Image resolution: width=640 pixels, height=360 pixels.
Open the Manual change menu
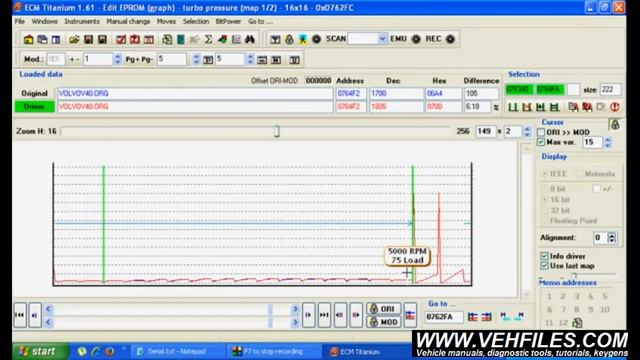128,21
